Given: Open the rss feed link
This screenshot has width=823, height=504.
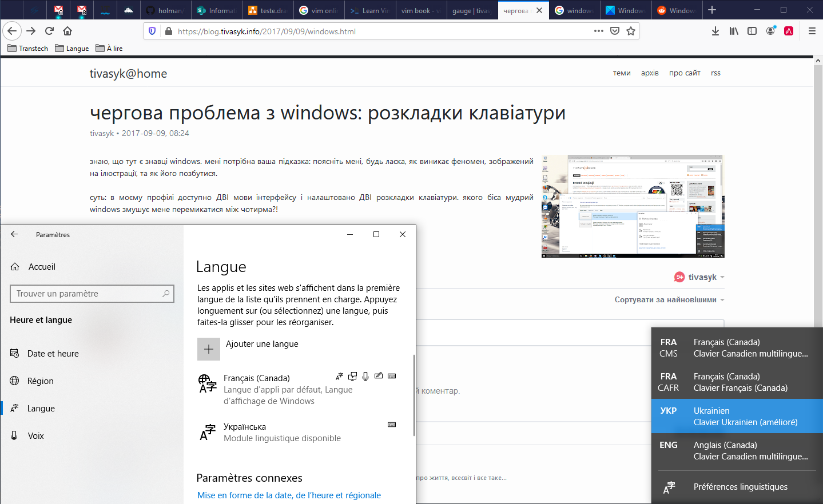Looking at the screenshot, I should 715,73.
